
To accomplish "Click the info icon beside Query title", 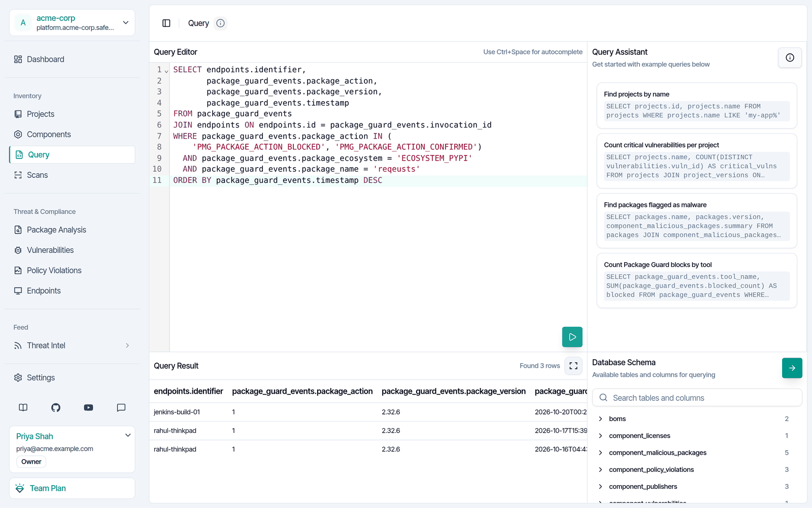I will tap(220, 23).
